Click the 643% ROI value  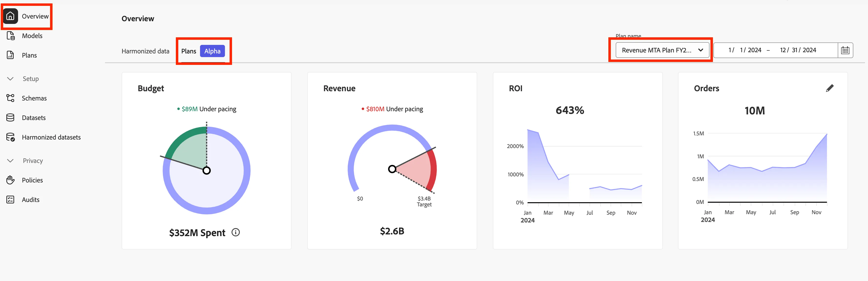(570, 110)
